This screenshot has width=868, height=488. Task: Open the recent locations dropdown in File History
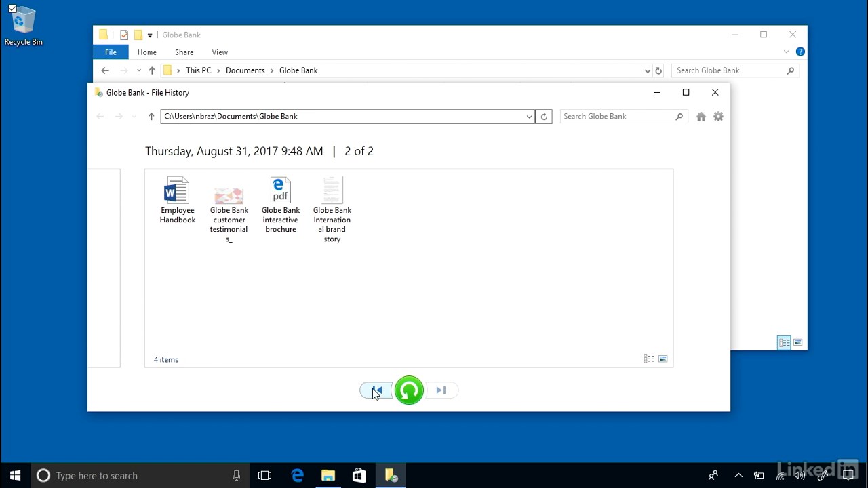134,117
